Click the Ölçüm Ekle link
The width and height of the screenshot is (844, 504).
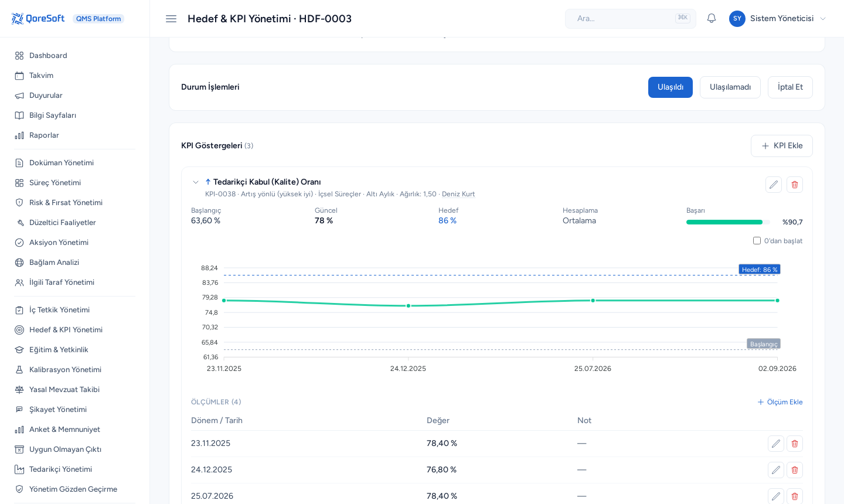point(780,402)
